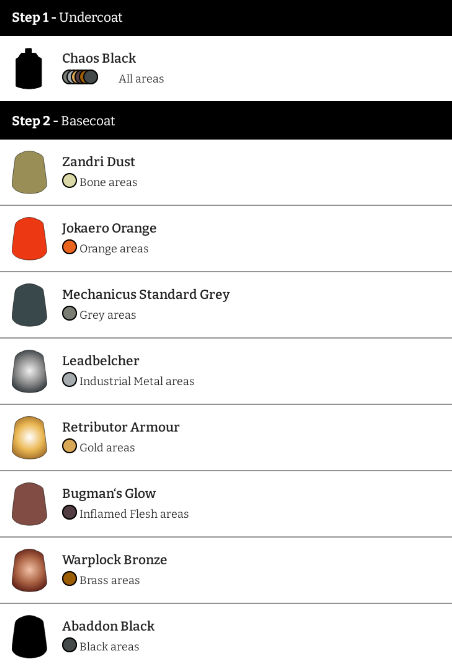Screen dimensions: 452x667
Task: Select the Zandri Dust paint pot
Action: (x=29, y=172)
